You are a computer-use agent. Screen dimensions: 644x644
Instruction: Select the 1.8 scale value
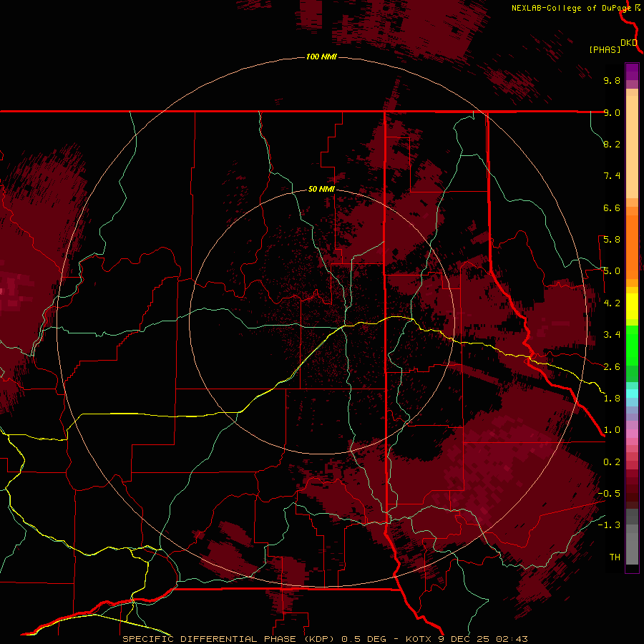(612, 398)
